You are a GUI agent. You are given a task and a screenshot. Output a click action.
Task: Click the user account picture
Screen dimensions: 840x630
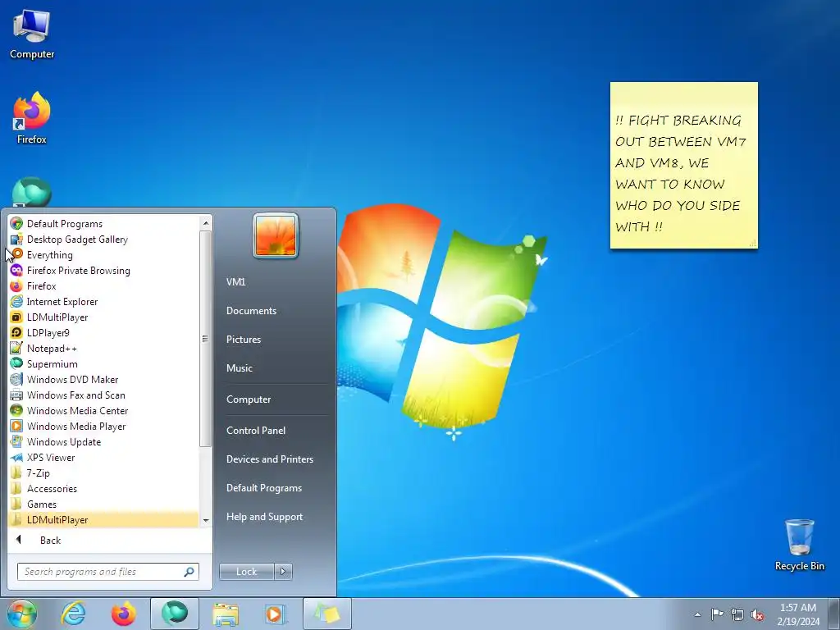(276, 235)
